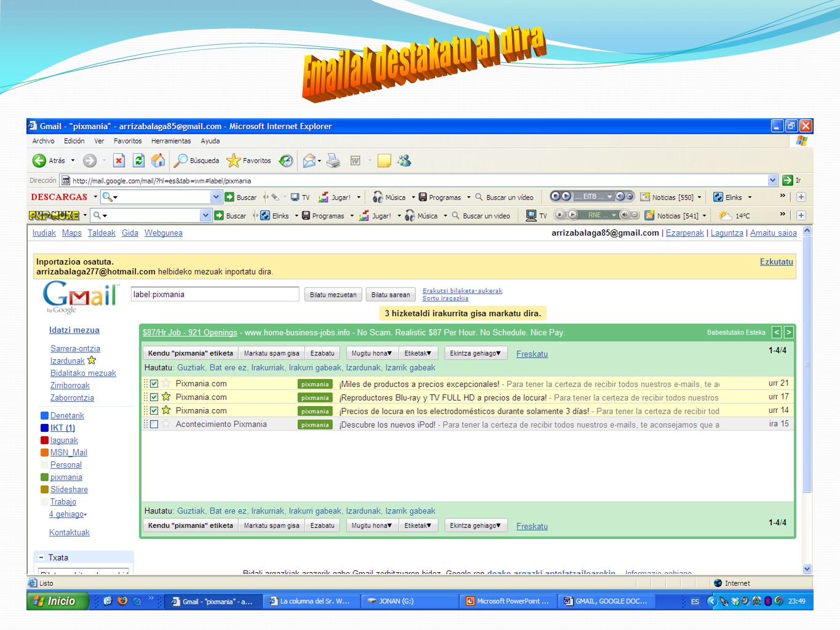Open the Herramientas menu
The height and width of the screenshot is (630, 840).
pyautogui.click(x=171, y=141)
